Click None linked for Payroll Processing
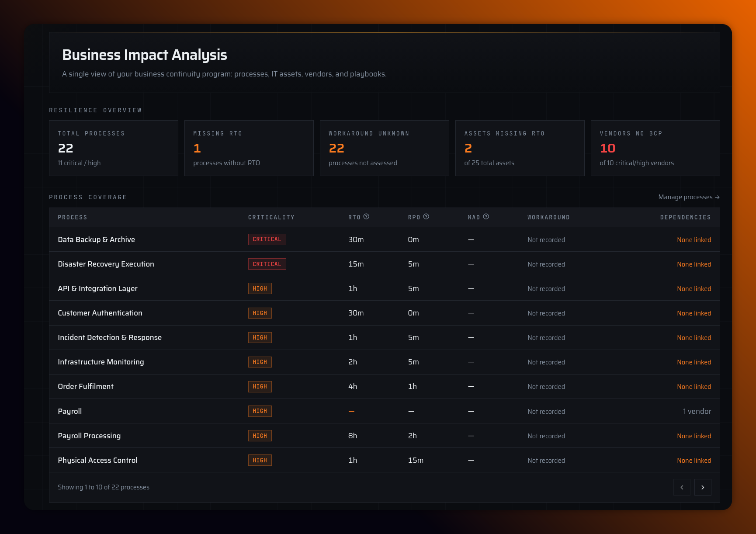This screenshot has width=756, height=534. [x=694, y=436]
